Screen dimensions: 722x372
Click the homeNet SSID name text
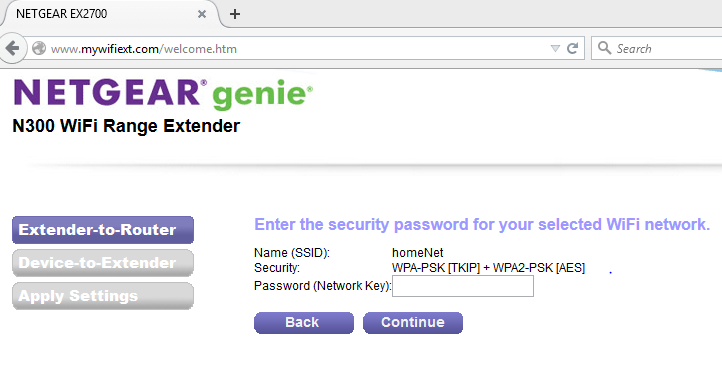pyautogui.click(x=418, y=253)
